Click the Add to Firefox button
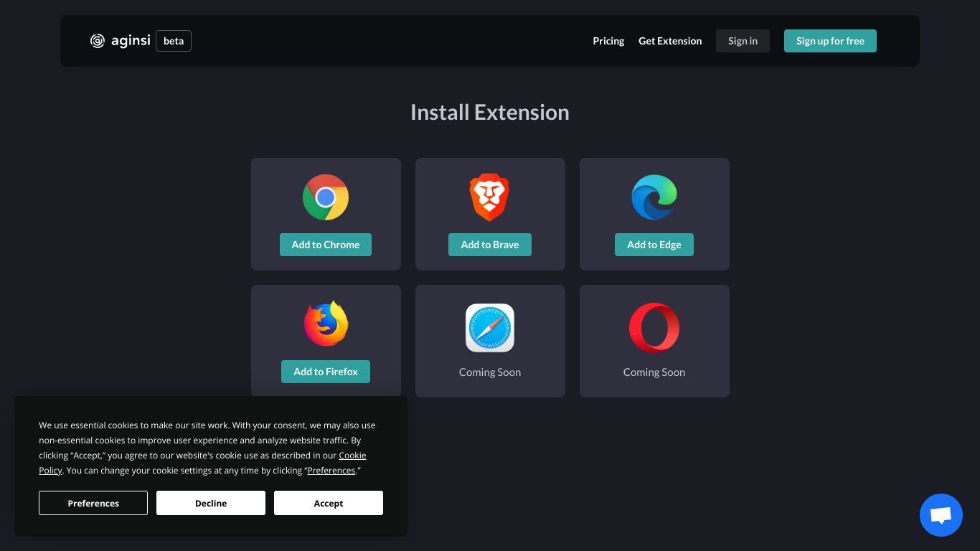 (326, 372)
